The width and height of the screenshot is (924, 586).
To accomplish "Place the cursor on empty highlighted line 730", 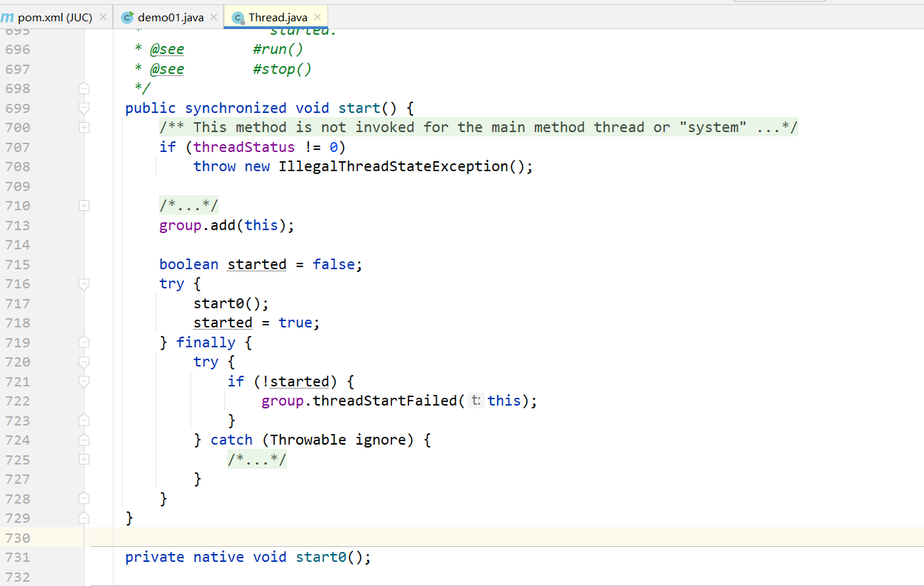I will pos(507,538).
